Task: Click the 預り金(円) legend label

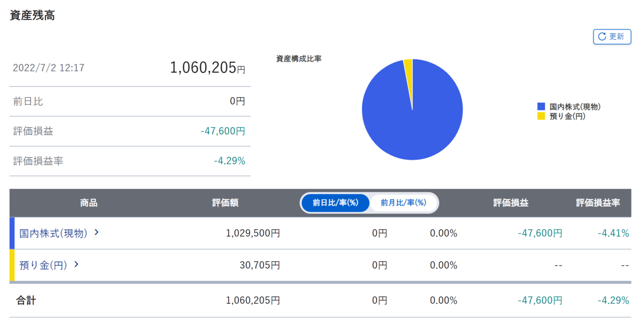Action: pyautogui.click(x=567, y=116)
